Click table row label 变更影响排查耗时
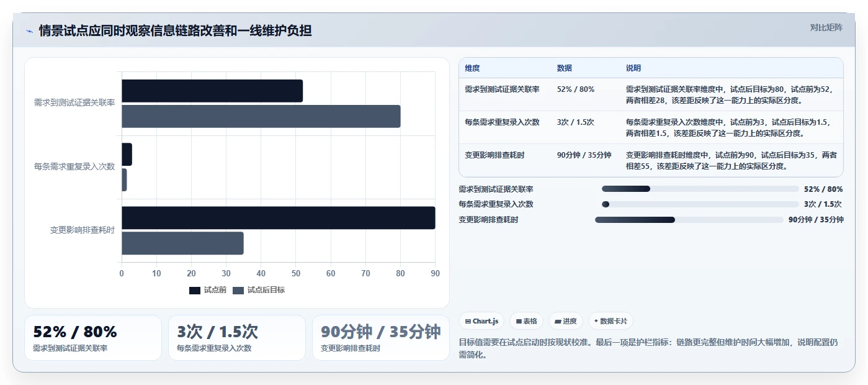 click(x=494, y=155)
